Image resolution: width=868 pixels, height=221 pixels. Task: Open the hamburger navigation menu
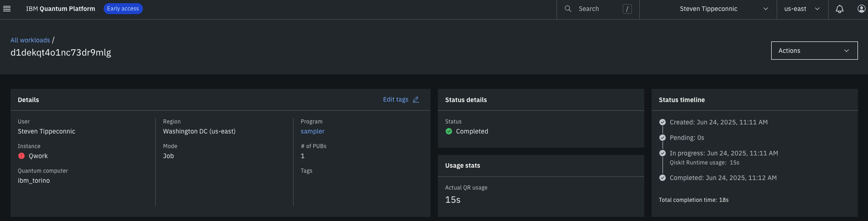click(x=7, y=9)
